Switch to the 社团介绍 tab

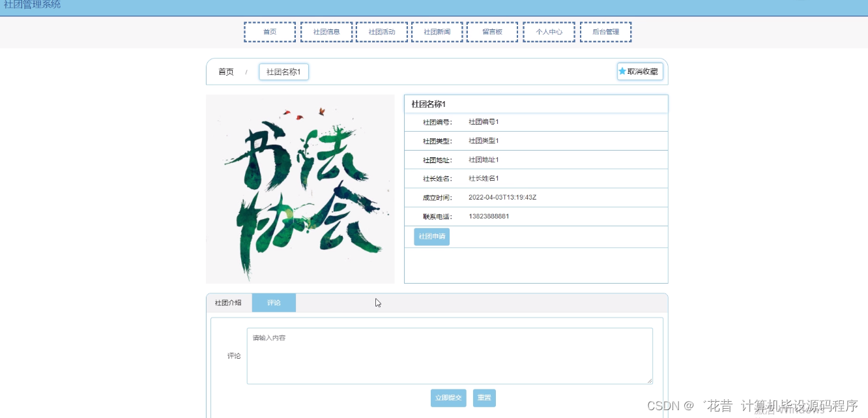pyautogui.click(x=229, y=303)
